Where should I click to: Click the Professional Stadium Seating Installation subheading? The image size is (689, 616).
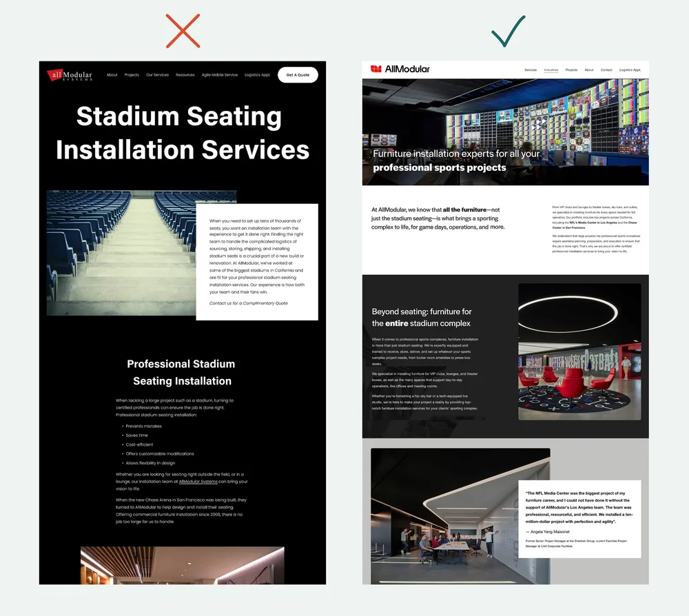tap(181, 372)
